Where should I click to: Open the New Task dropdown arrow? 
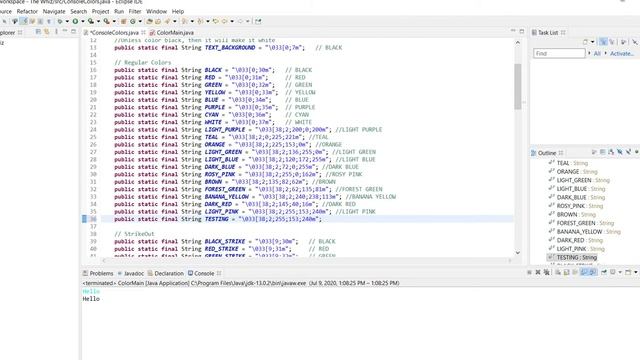coord(592,42)
